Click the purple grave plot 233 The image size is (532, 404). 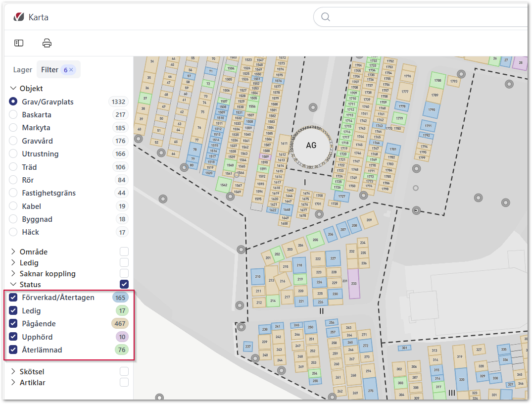(x=353, y=284)
